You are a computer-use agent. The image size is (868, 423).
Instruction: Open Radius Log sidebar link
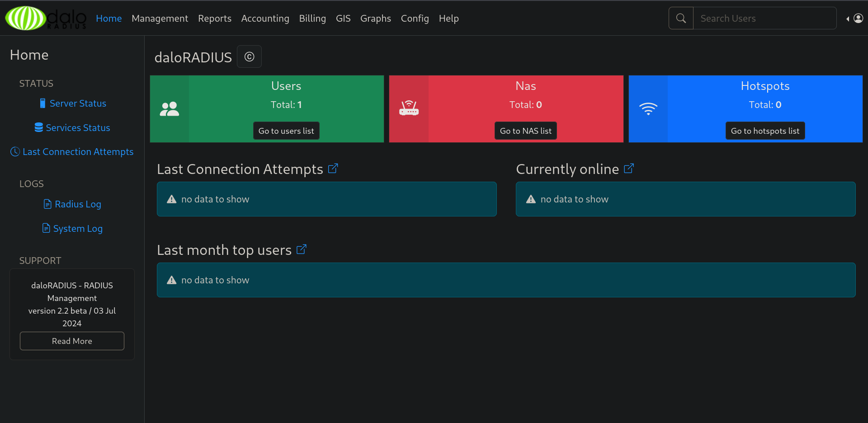[78, 204]
